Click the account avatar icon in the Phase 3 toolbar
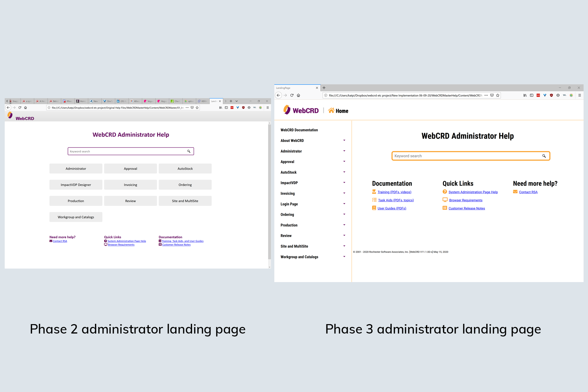Image resolution: width=588 pixels, height=392 pixels. (558, 95)
